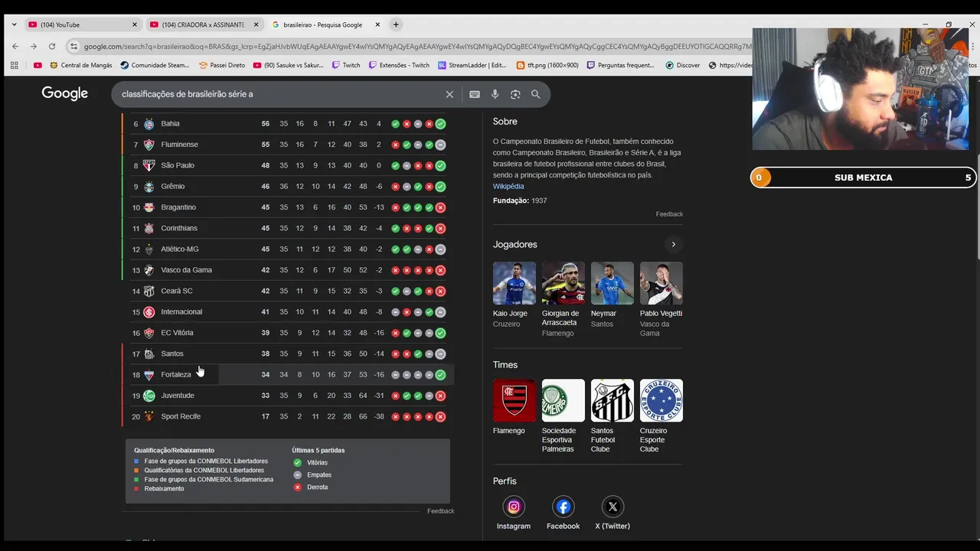
Task: Open Comunidade Steam bookmark
Action: (155, 65)
